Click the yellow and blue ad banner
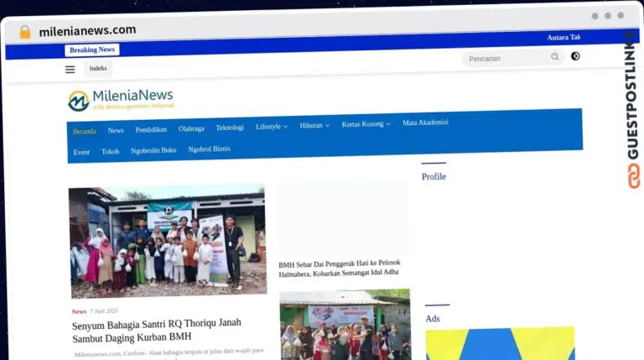This screenshot has width=644, height=360. 499,344
